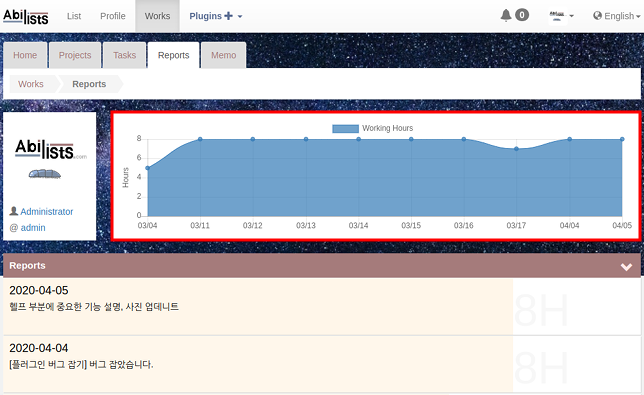Toggle the Working Hours legend swatch

click(345, 129)
